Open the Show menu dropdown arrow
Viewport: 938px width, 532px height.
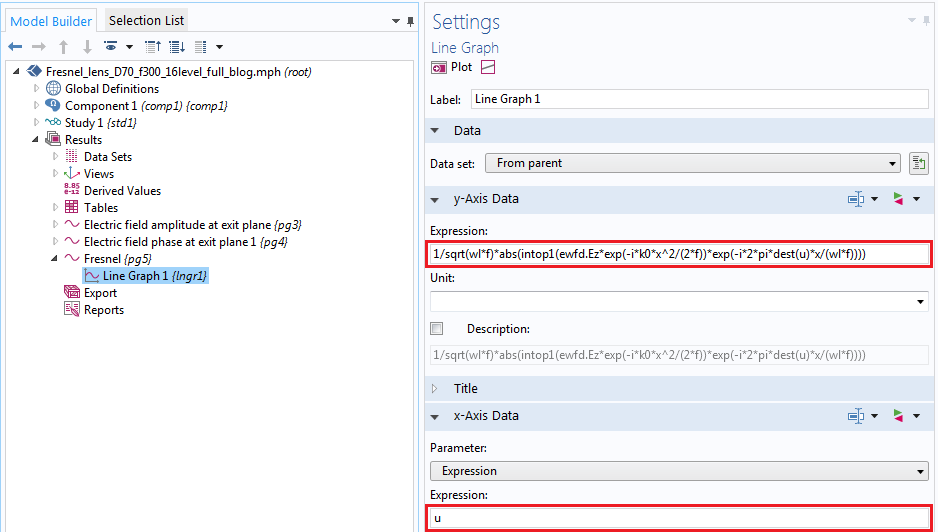pos(129,47)
